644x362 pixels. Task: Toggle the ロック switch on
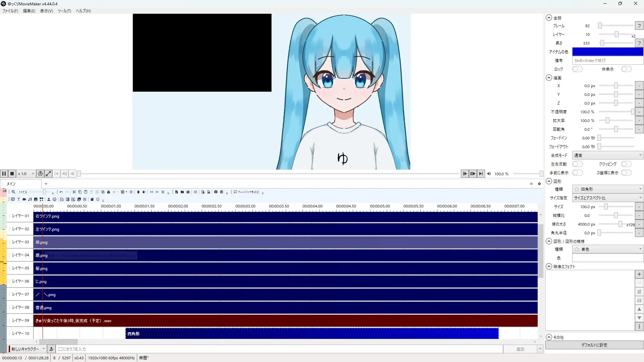[x=577, y=69]
